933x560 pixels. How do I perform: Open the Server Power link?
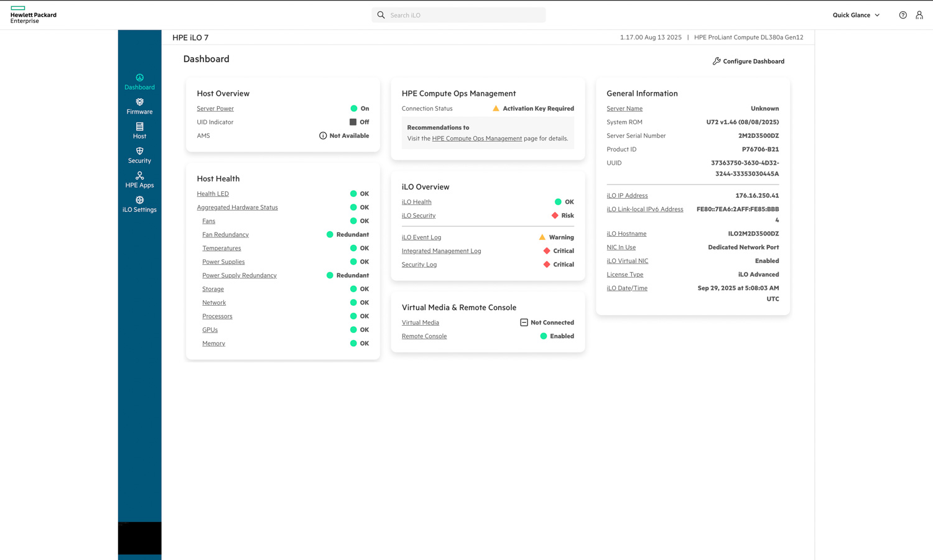[215, 109]
